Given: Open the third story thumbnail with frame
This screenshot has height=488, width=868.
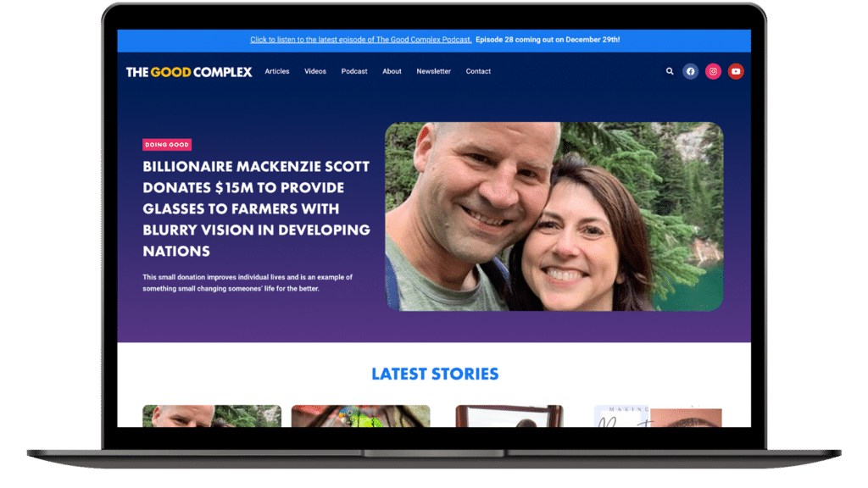Looking at the screenshot, I should 509,416.
